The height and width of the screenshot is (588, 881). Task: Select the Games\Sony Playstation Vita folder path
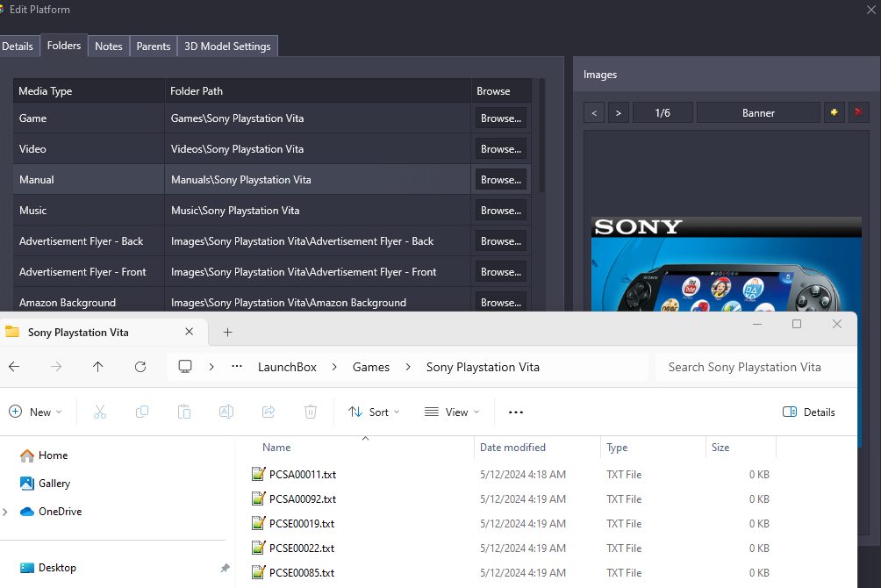click(x=318, y=118)
